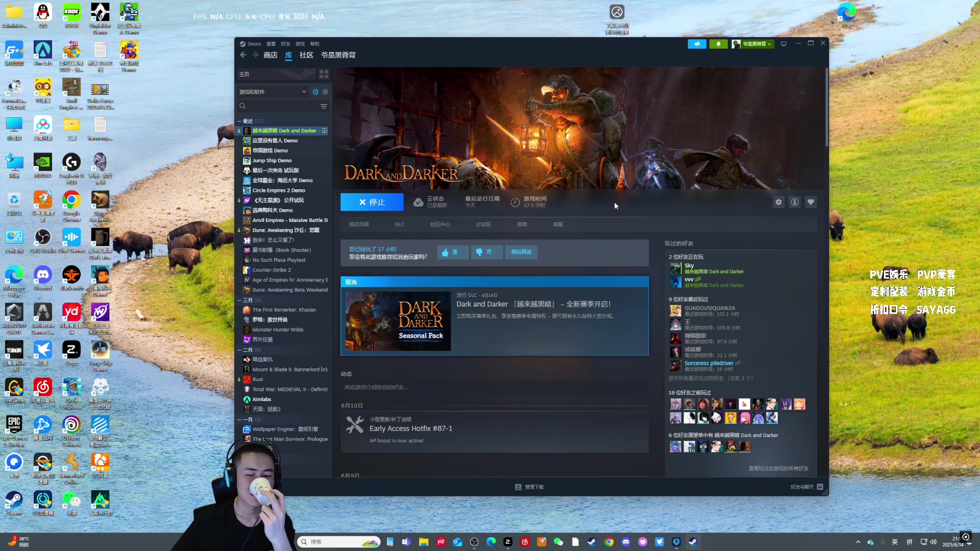Image resolution: width=980 pixels, height=551 pixels.
Task: Click the blue 停止 stop button
Action: coord(372,202)
